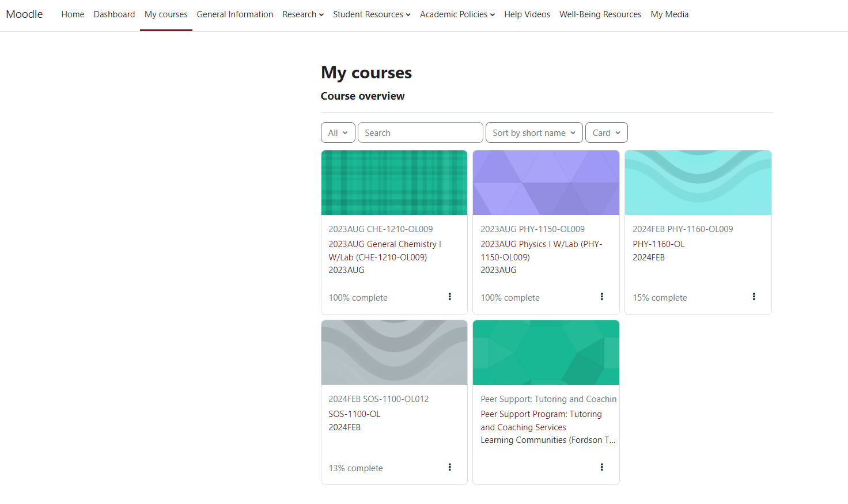Open the My Media page
Screen dimensions: 848x504
click(669, 14)
